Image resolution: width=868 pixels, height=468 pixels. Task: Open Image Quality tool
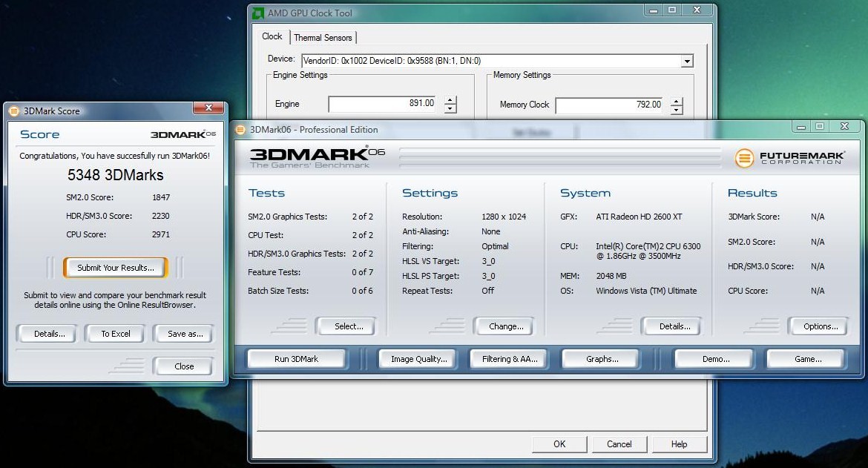(418, 359)
